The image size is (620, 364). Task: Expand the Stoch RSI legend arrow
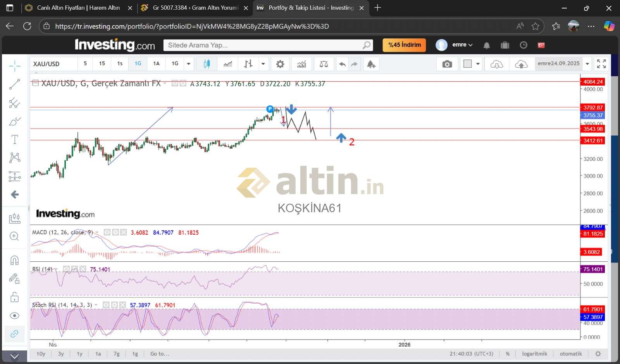pyautogui.click(x=96, y=305)
